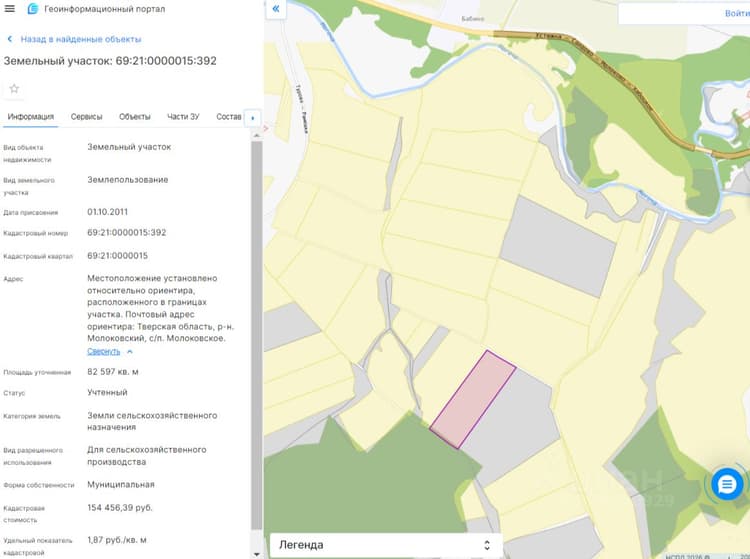Add parcel to favorites with star icon
The height and width of the screenshot is (559, 750).
(x=14, y=88)
